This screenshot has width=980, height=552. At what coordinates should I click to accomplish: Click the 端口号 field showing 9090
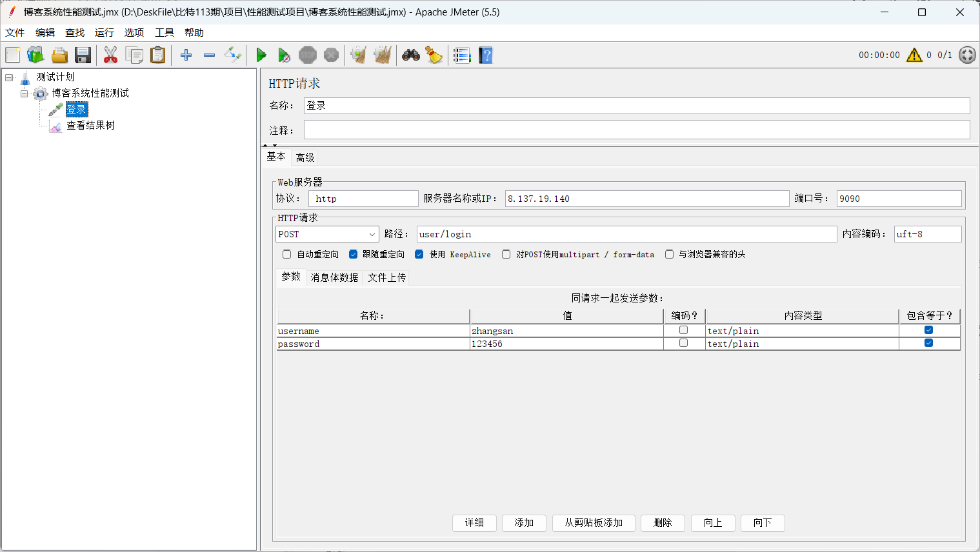point(899,199)
